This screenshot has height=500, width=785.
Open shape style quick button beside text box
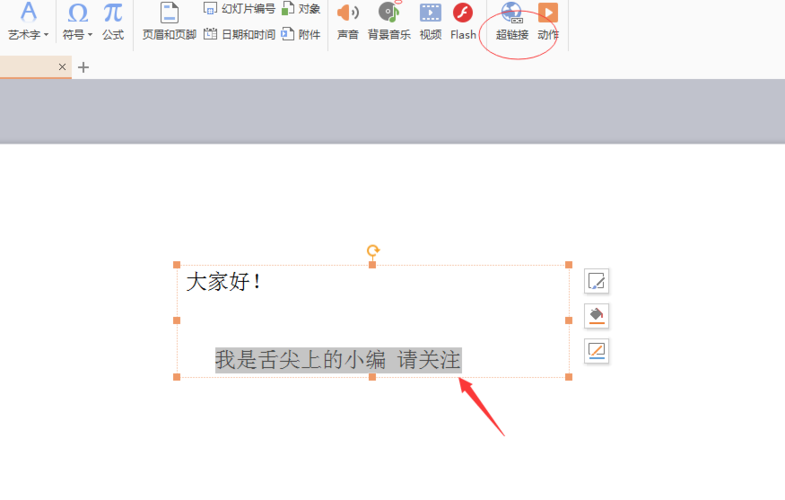(596, 281)
